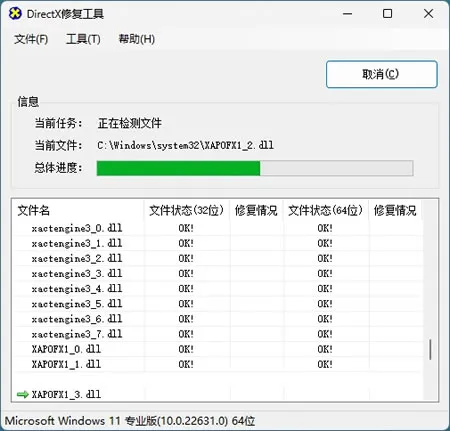Click the 总体进度 label

point(58,168)
